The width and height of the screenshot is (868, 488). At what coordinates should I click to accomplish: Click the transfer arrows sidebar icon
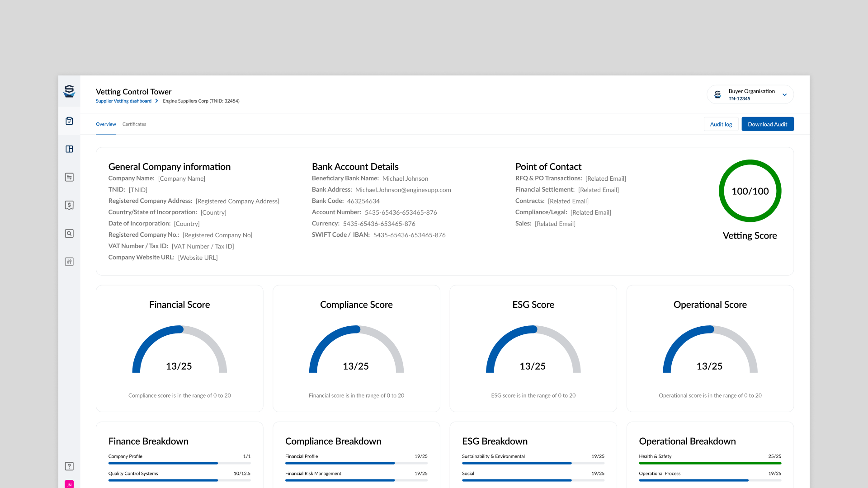coord(69,177)
